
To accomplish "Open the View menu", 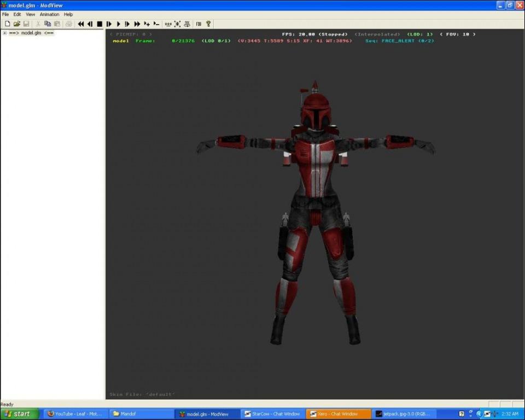I will tap(30, 14).
